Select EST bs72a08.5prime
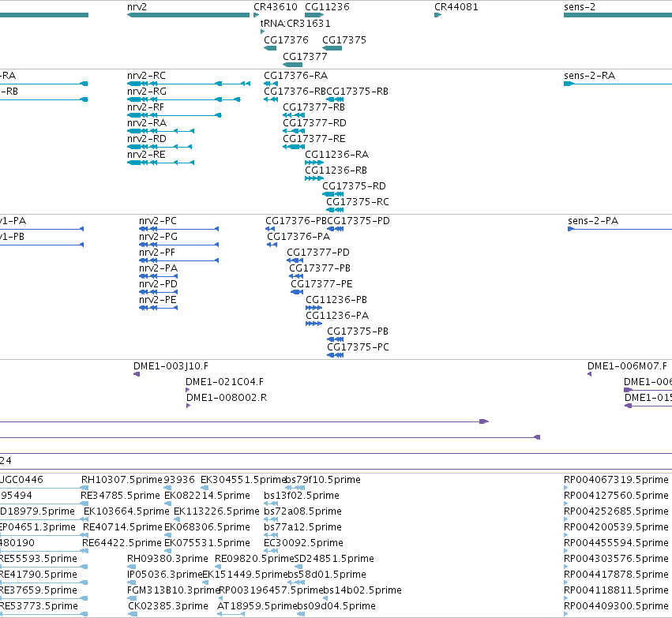This screenshot has width=672, height=618. point(302,511)
